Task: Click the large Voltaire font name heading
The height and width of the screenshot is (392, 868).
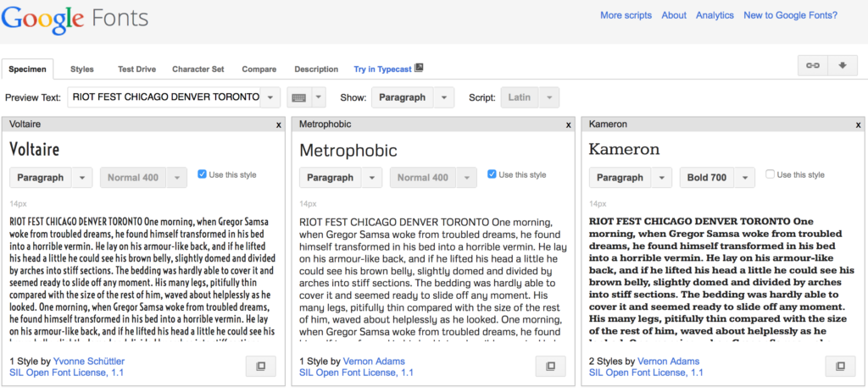Action: (34, 149)
